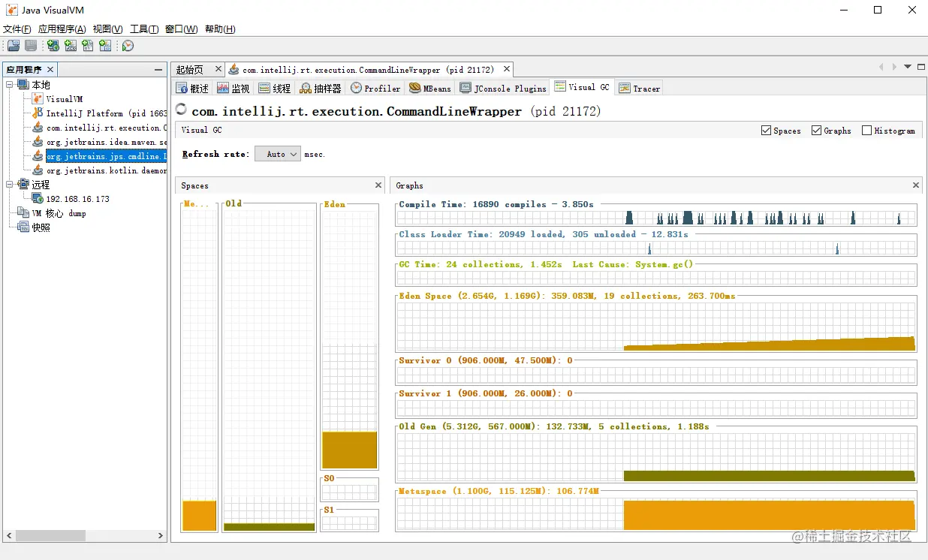Screen dimensions: 928x560
Task: Switch to the MBeans tab
Action: [x=430, y=88]
